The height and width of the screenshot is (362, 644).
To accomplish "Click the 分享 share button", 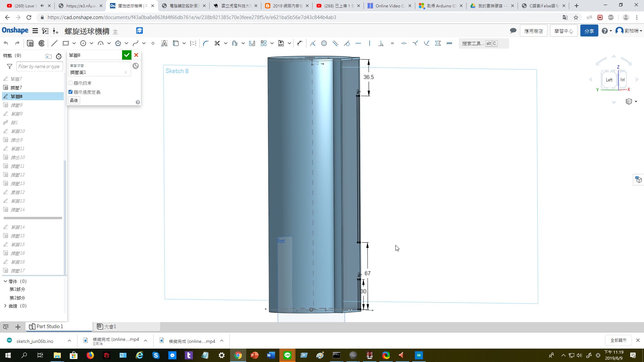I will [x=589, y=31].
